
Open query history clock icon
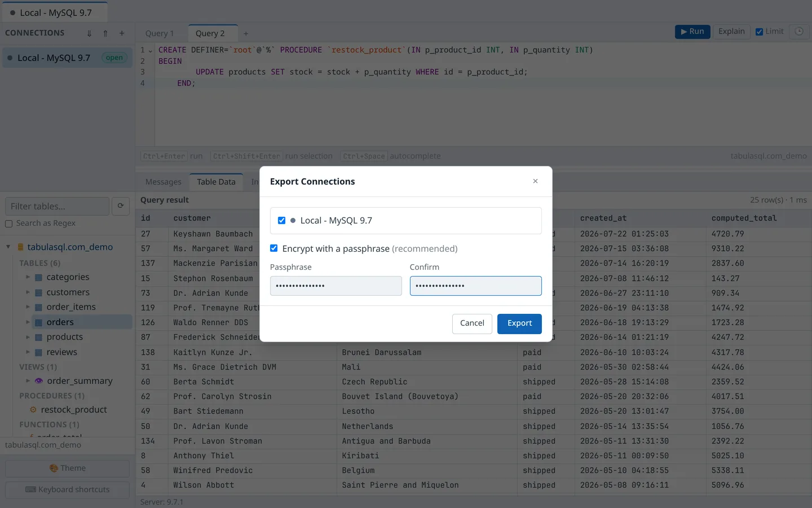click(x=799, y=32)
